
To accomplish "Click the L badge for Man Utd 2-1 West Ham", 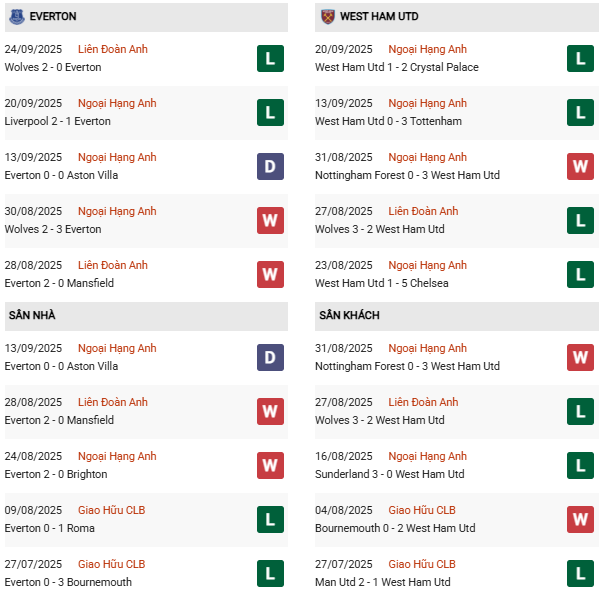I will (581, 574).
